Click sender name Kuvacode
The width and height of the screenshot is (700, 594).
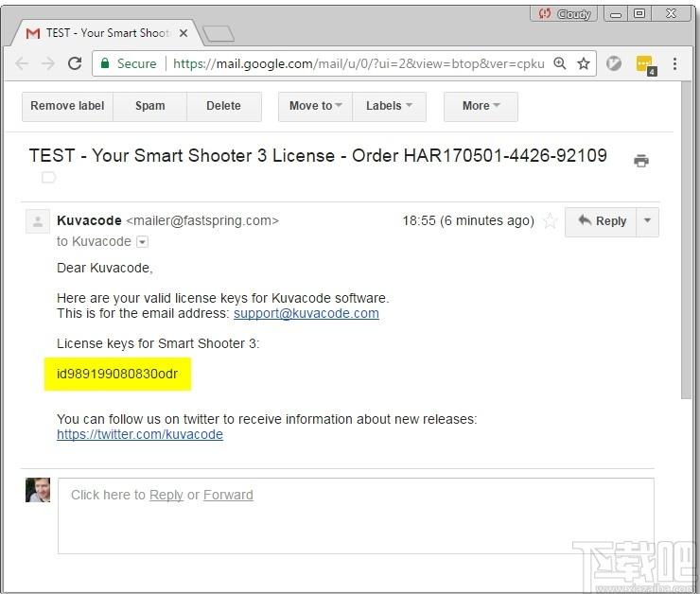(x=89, y=220)
